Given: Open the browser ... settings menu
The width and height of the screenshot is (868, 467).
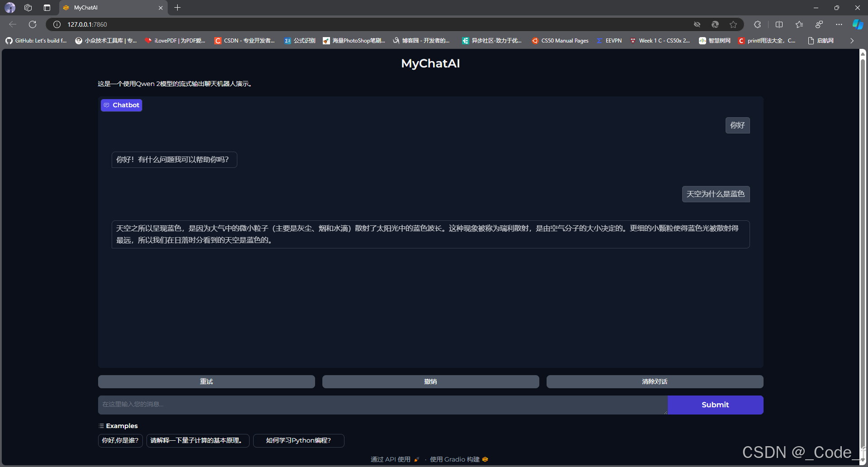Looking at the screenshot, I should pyautogui.click(x=839, y=24).
